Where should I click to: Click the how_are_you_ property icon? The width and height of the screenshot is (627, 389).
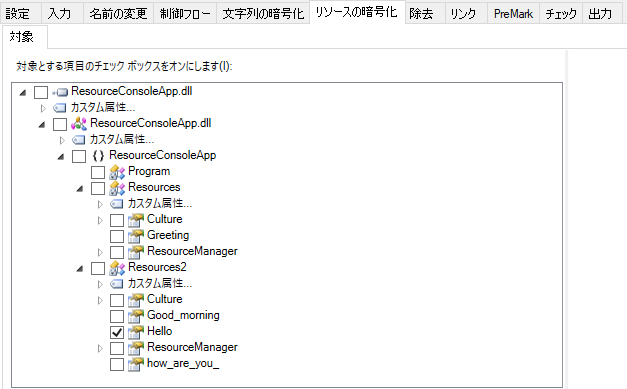click(136, 364)
